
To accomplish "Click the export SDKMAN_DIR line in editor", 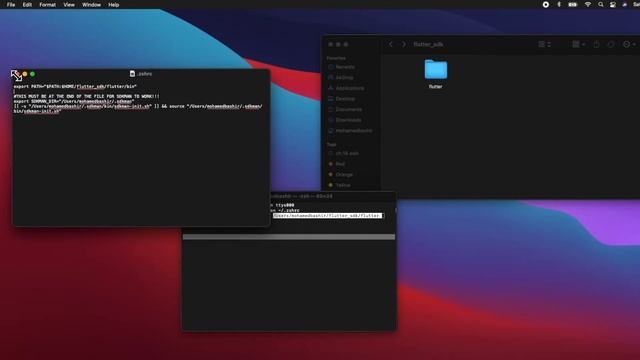I will point(74,101).
